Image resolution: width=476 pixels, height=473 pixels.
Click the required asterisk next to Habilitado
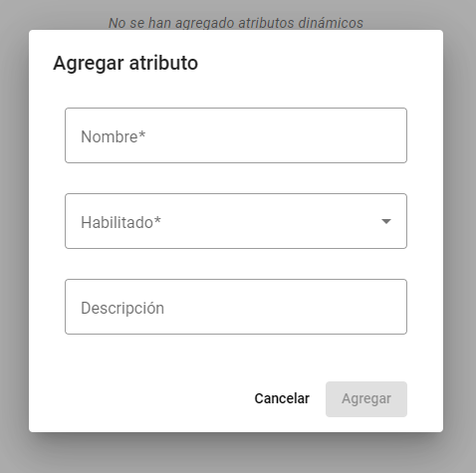click(157, 220)
